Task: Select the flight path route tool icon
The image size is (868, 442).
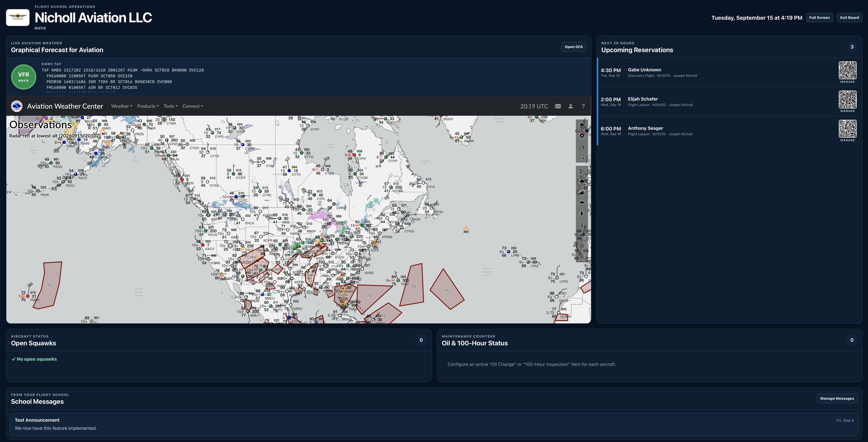Action: click(x=582, y=147)
